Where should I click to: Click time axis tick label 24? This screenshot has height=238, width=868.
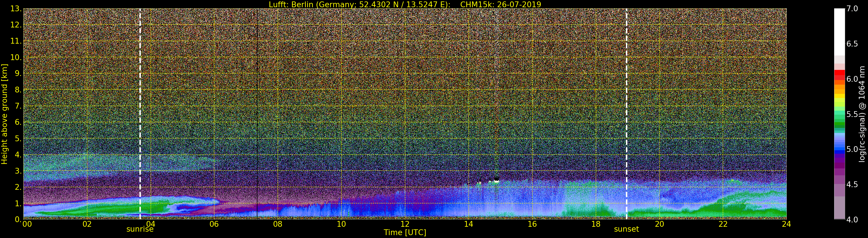click(786, 224)
